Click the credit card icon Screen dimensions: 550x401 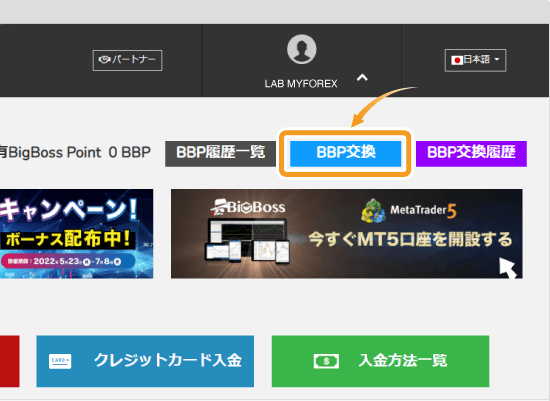pos(60,361)
